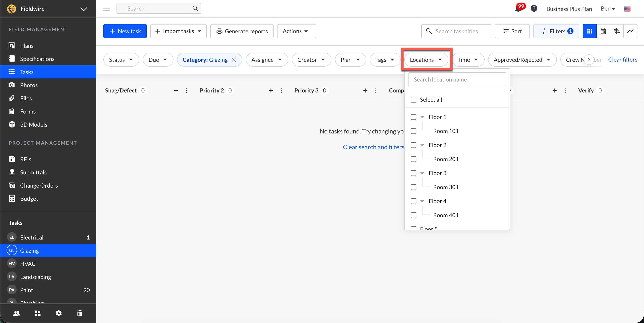
Task: Add a task to Priority 3 column
Action: (365, 91)
